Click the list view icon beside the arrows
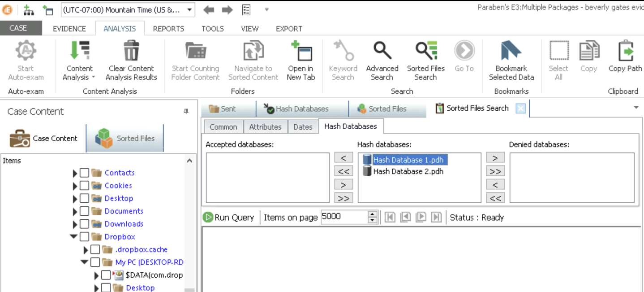This screenshot has height=292, width=644. click(246, 10)
